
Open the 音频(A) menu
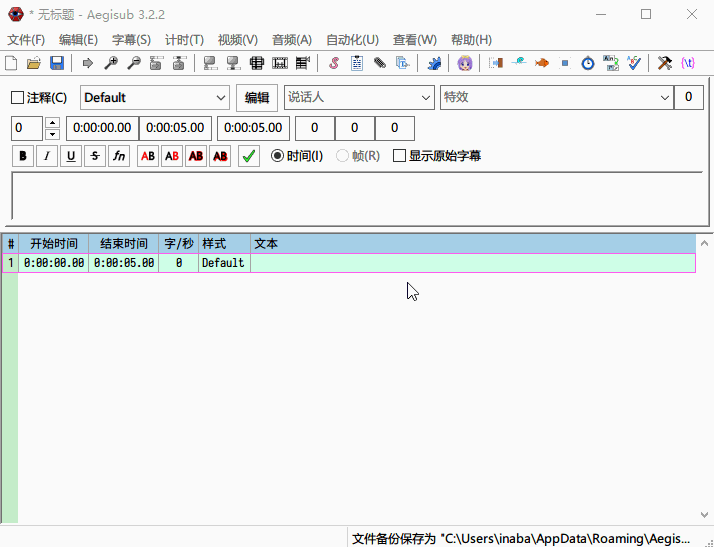coord(291,40)
